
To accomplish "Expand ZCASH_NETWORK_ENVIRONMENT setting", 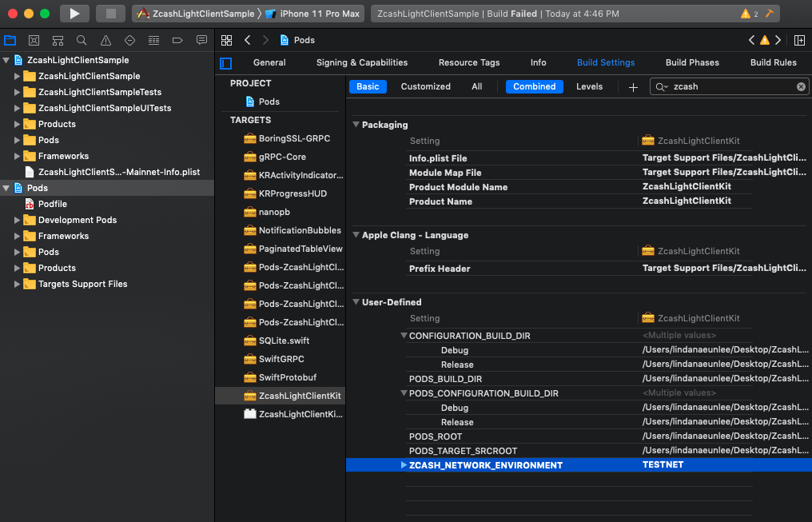I will (x=404, y=465).
